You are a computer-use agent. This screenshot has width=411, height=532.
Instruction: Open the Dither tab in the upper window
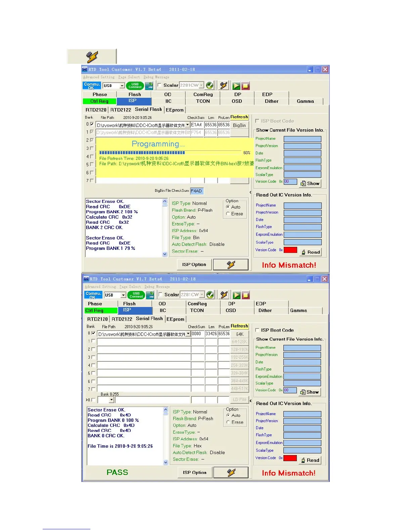pyautogui.click(x=272, y=101)
